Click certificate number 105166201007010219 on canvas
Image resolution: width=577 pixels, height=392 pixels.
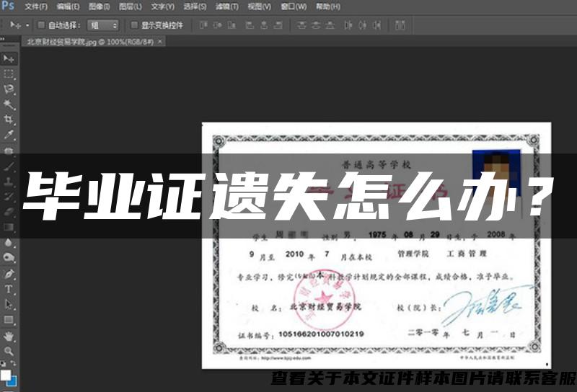[x=321, y=334]
